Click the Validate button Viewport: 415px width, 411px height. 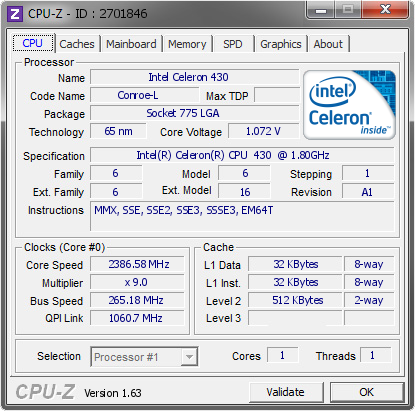point(286,392)
